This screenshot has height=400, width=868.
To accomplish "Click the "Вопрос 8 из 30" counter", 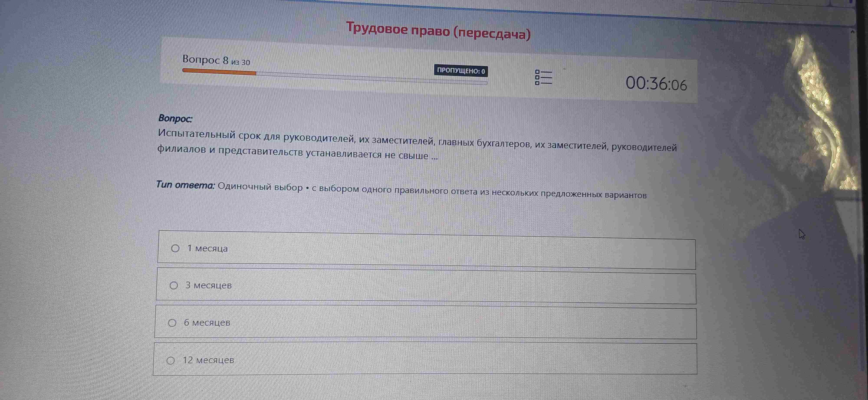I will point(216,61).
